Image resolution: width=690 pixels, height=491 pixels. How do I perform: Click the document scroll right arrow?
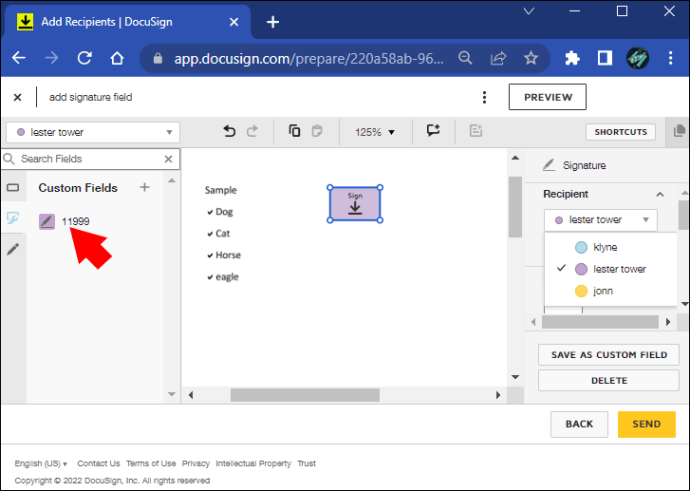tap(498, 395)
